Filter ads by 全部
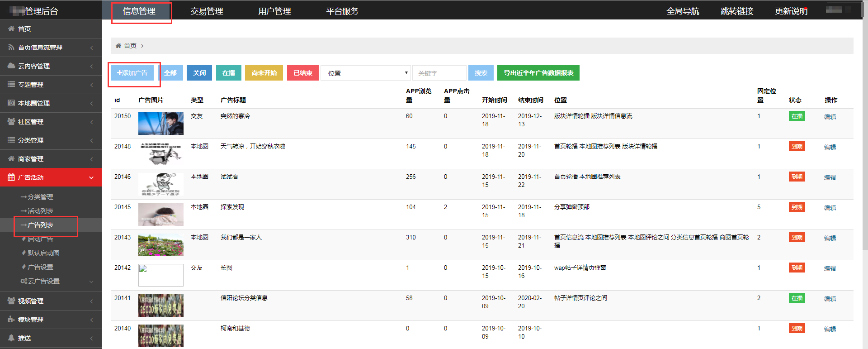 (170, 73)
